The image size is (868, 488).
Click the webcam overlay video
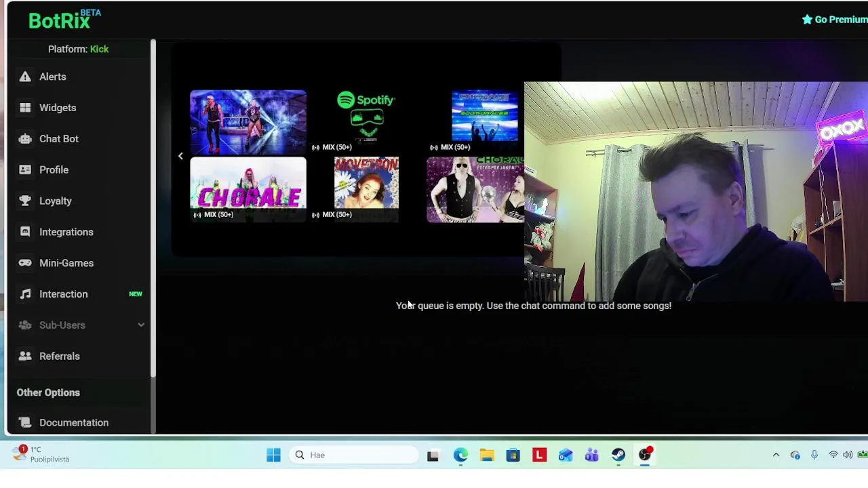coord(696,192)
